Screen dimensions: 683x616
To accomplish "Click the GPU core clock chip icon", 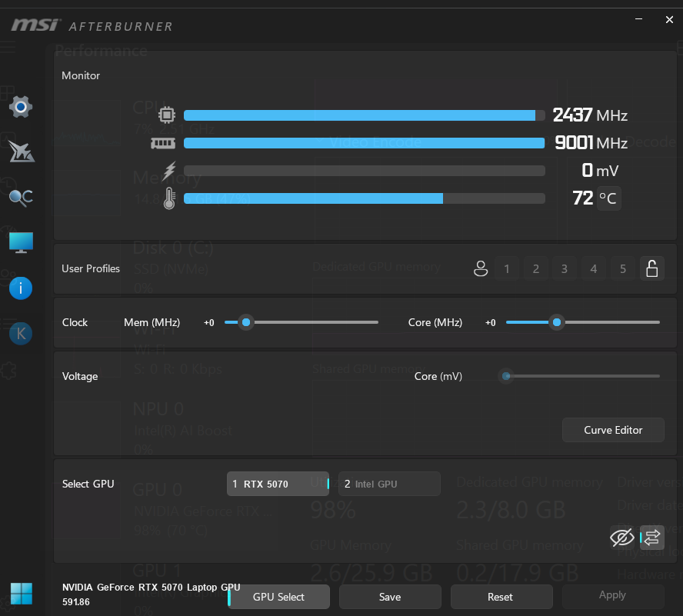I will coord(166,115).
